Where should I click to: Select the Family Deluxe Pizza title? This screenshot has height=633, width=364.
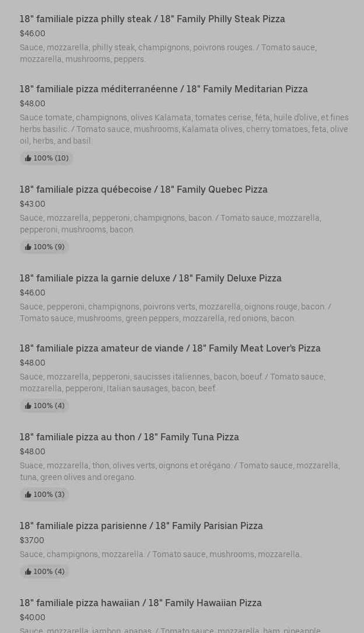[150, 279]
